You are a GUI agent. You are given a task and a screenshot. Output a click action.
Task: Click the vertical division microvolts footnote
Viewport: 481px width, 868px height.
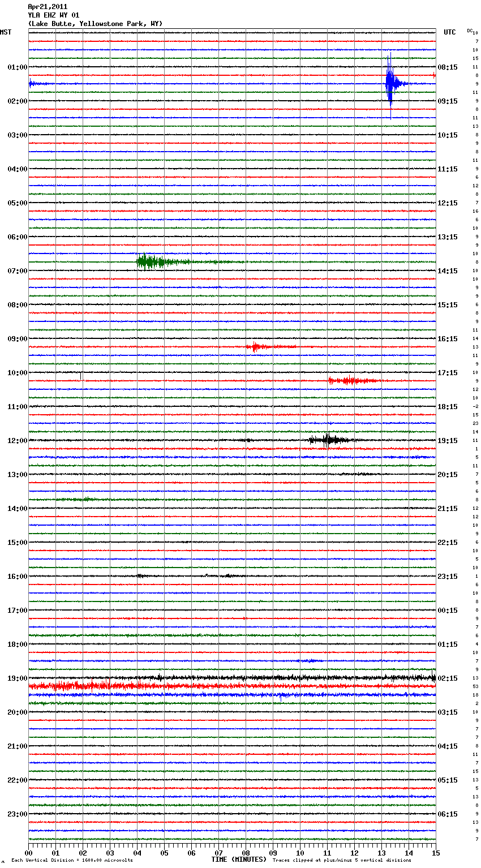point(72,861)
